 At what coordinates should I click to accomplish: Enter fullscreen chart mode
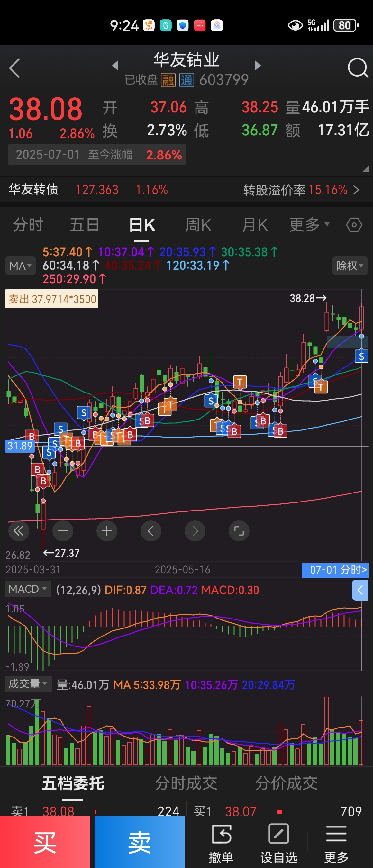(x=239, y=531)
